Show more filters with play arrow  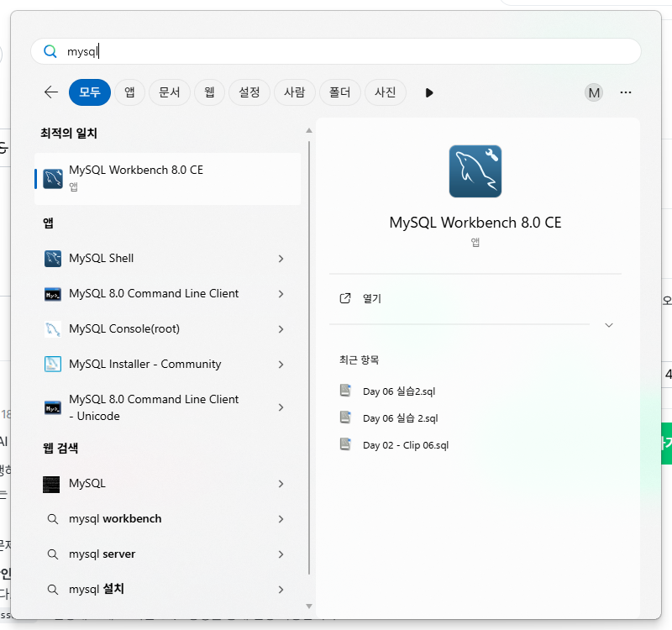429,92
